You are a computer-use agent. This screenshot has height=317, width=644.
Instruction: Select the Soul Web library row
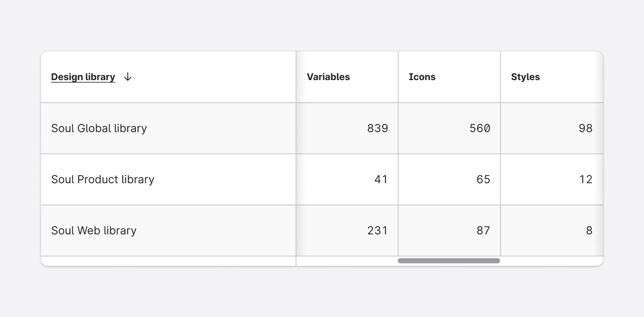[94, 231]
